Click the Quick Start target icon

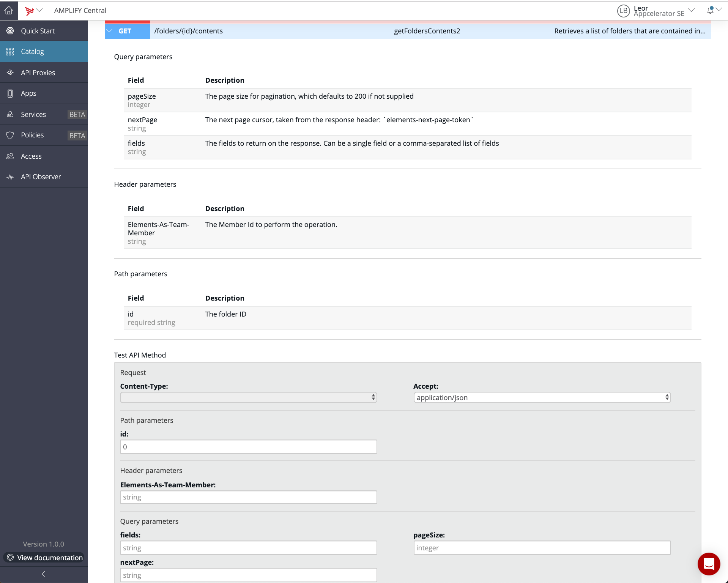10,31
